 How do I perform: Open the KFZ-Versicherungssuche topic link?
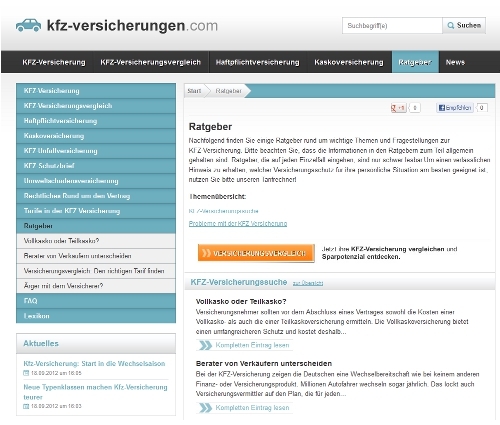(223, 211)
